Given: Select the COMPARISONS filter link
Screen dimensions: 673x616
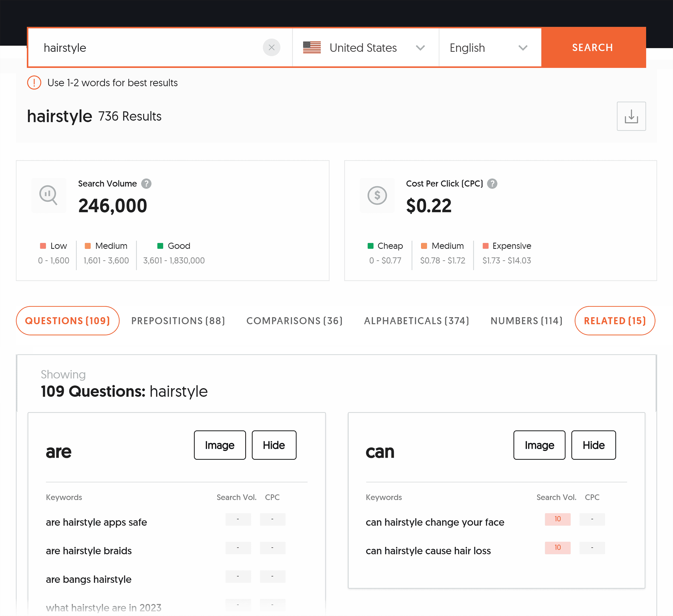Looking at the screenshot, I should (294, 320).
